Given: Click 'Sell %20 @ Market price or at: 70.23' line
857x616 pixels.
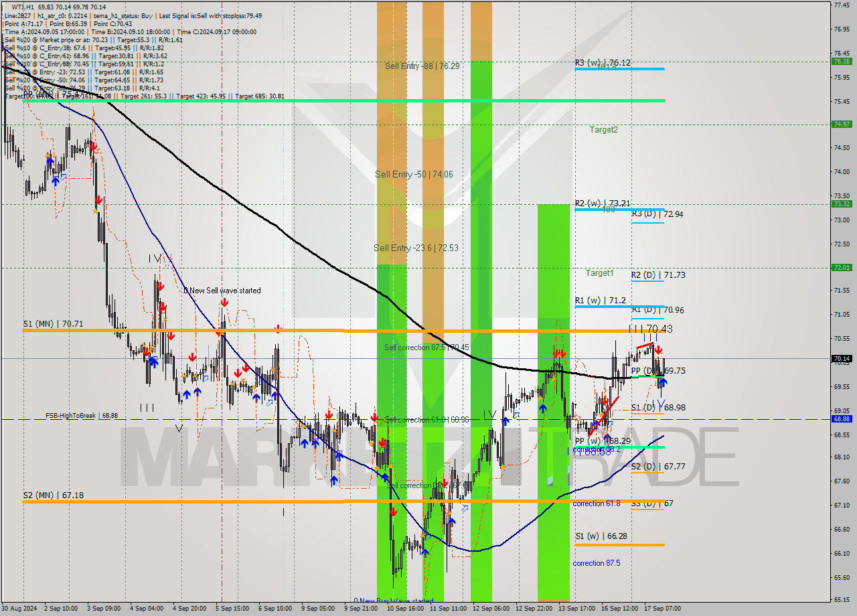Looking at the screenshot, I should [x=57, y=40].
